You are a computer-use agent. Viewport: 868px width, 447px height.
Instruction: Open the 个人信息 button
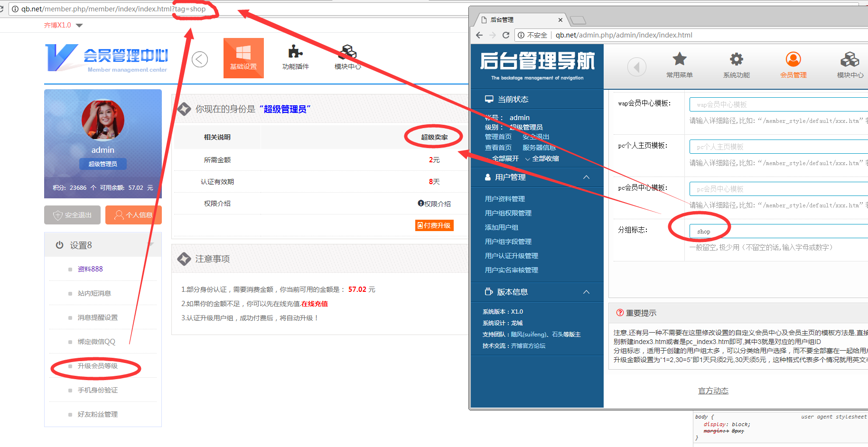pos(133,215)
